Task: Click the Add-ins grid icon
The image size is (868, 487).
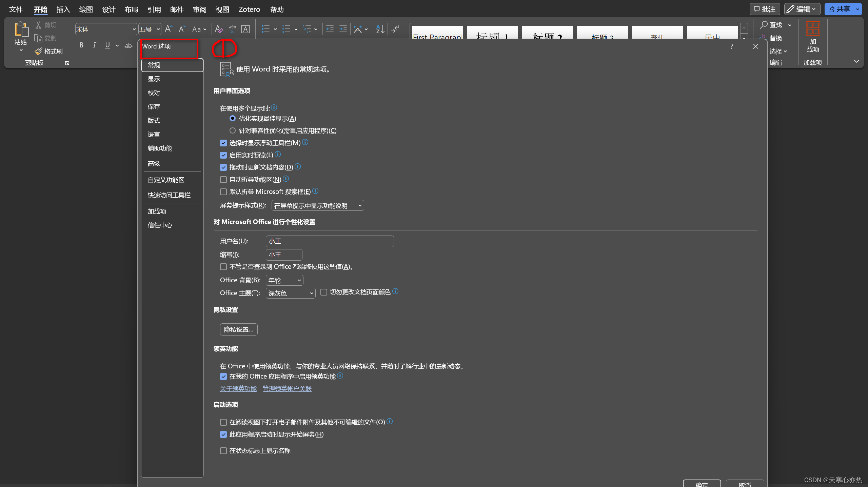Action: click(x=813, y=28)
